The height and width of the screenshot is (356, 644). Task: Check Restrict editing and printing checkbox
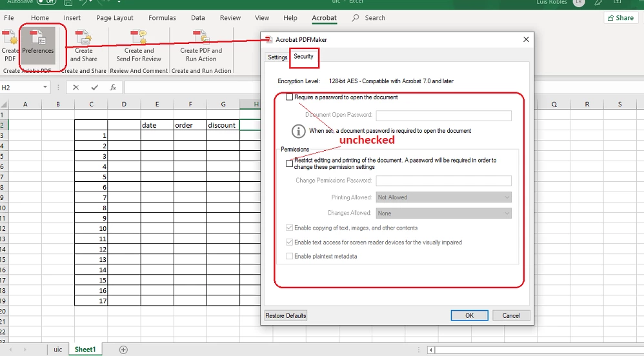click(x=290, y=163)
